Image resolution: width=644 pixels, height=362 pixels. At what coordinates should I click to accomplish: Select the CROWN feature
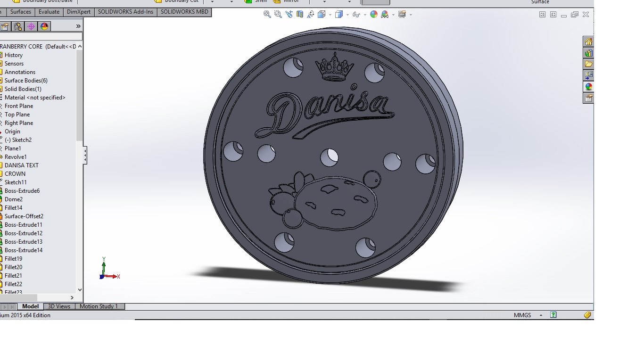tap(15, 174)
